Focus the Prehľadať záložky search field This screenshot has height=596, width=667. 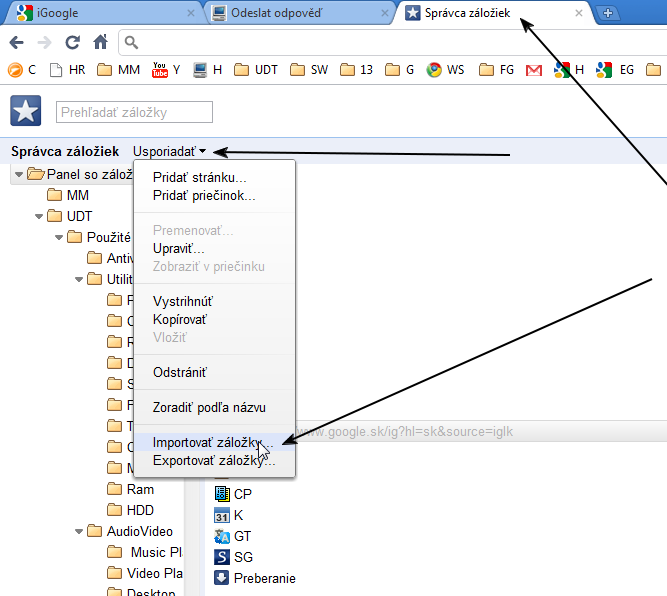click(134, 112)
